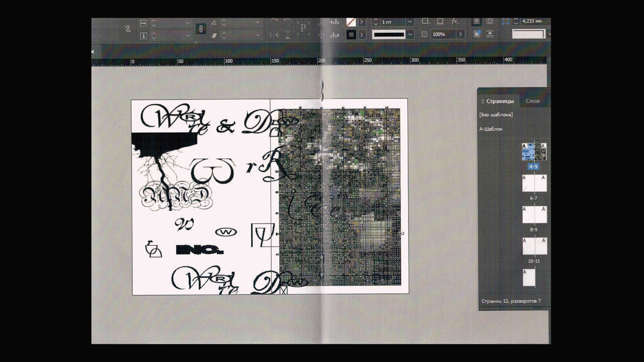Select the [Без шаблона] master entry
The width and height of the screenshot is (644, 362).
496,115
